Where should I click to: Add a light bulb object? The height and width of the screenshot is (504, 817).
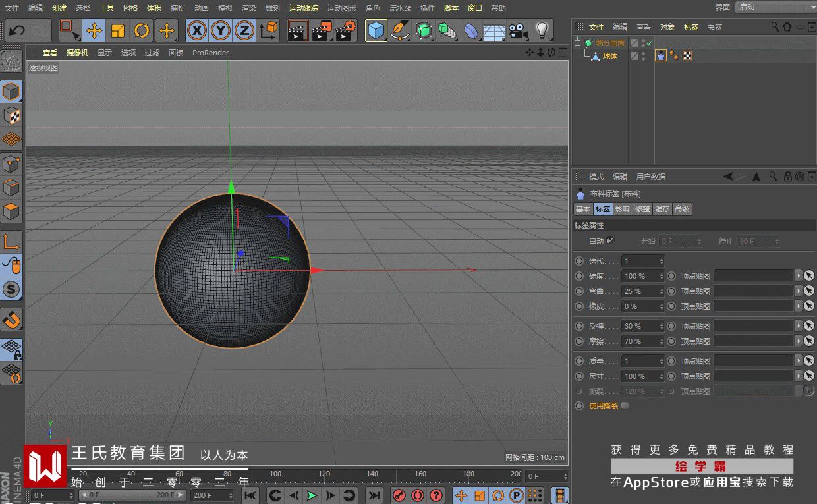(542, 30)
